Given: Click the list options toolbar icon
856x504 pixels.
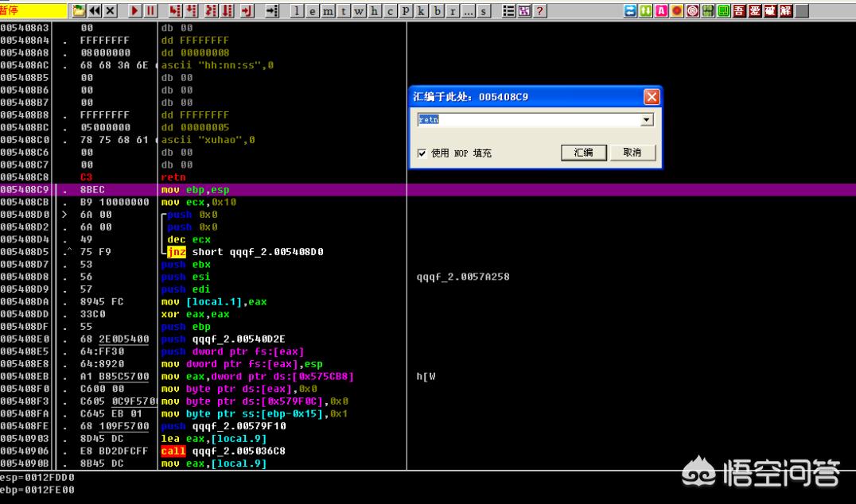Looking at the screenshot, I should point(508,10).
